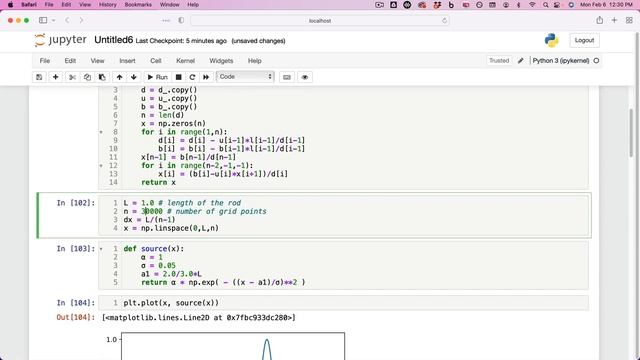Open the View menu in Jupyter
Image resolution: width=640 pixels, height=360 pixels.
(98, 61)
